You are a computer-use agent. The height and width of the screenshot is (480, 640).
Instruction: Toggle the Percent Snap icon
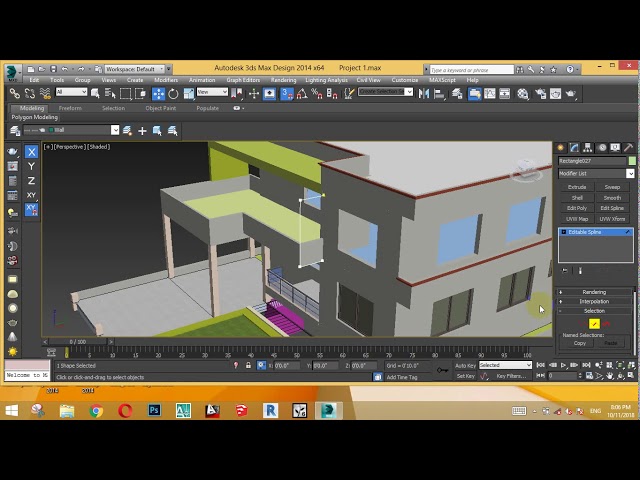coord(317,94)
